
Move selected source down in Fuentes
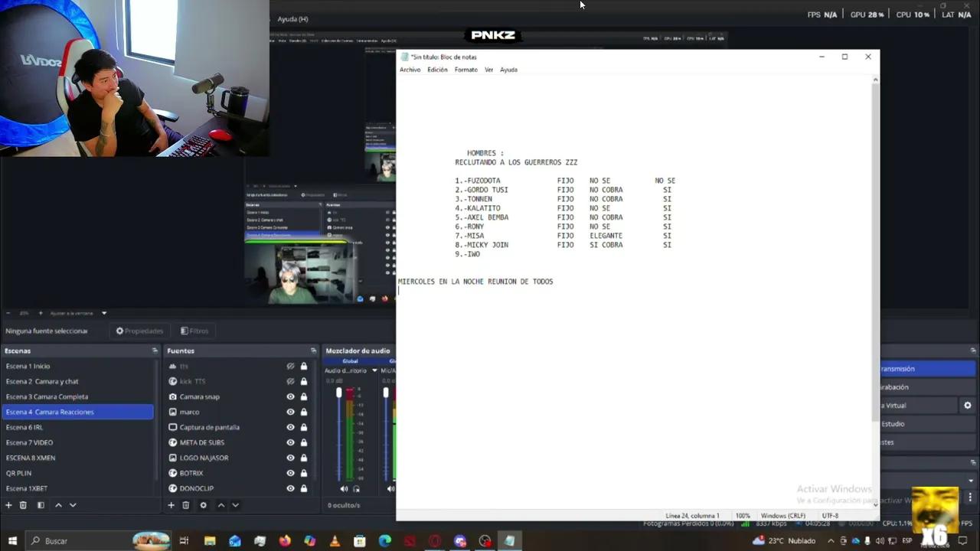(235, 505)
